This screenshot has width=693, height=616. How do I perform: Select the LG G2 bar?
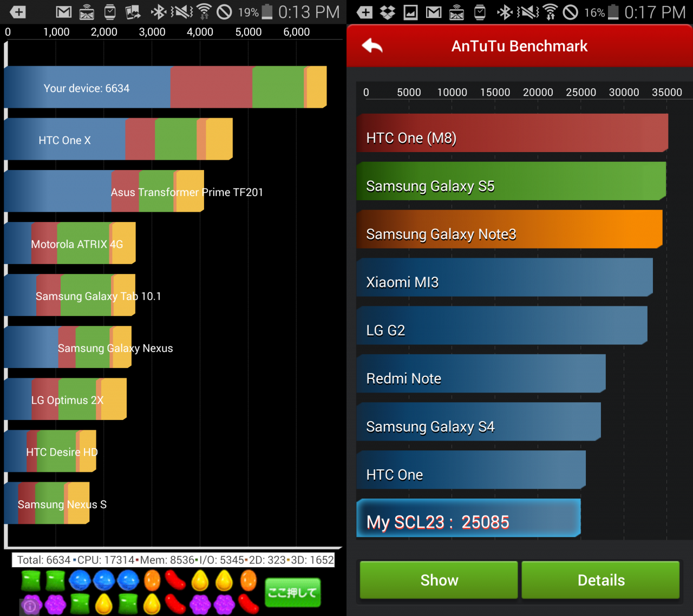pyautogui.click(x=502, y=325)
